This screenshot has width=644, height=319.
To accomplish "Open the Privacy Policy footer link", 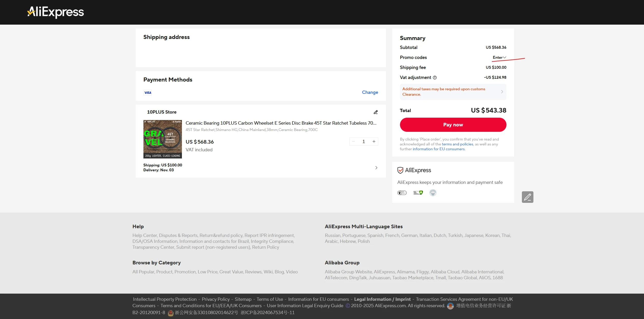I will tap(216, 299).
